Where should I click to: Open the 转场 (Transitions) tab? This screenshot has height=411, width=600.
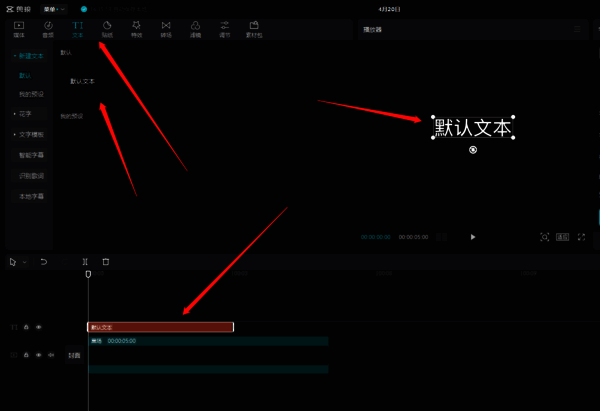click(166, 29)
